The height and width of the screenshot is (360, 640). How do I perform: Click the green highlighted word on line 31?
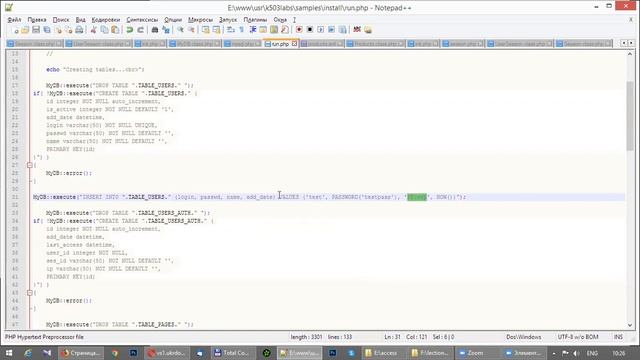[417, 197]
